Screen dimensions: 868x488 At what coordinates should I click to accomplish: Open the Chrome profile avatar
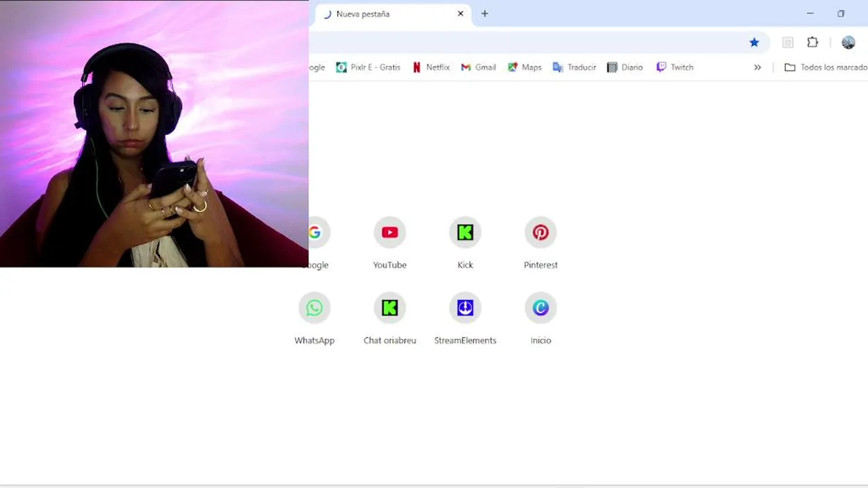[x=848, y=43]
